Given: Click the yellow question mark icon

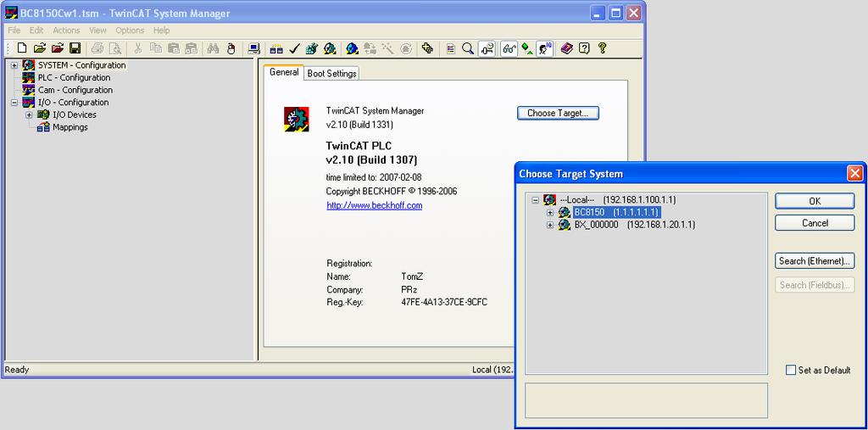Looking at the screenshot, I should point(603,48).
